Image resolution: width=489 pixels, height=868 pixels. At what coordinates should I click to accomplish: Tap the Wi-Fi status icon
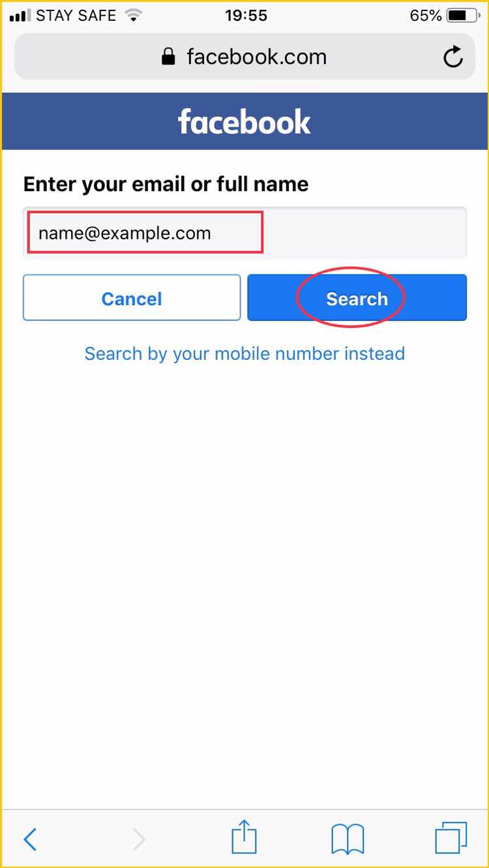tap(134, 16)
